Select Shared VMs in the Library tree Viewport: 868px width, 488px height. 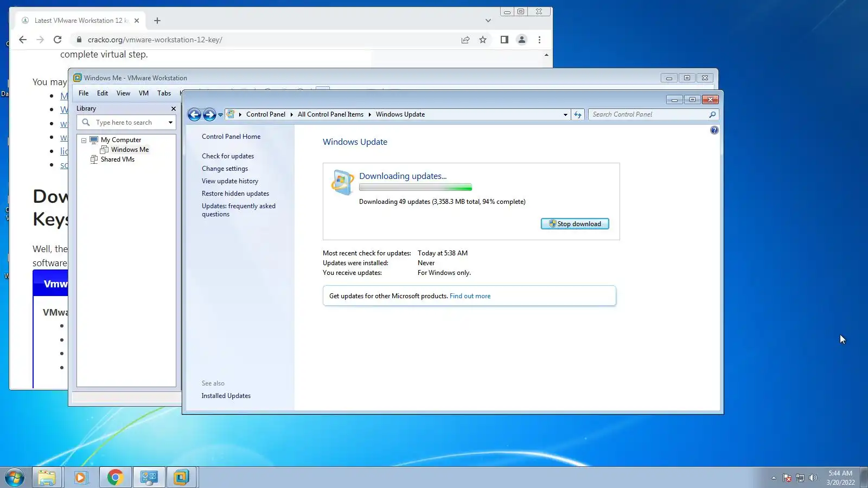[118, 159]
